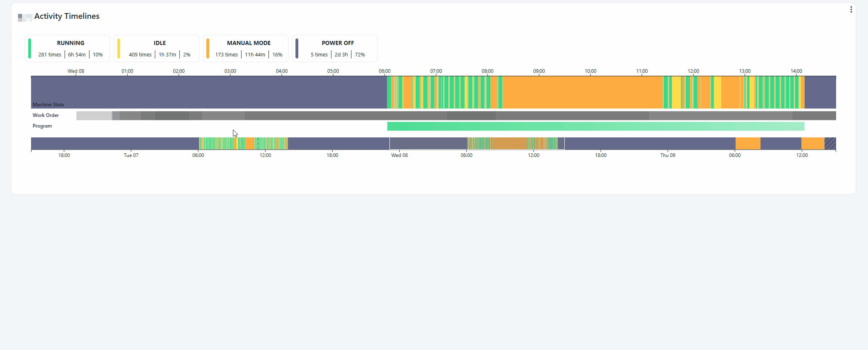Click the long orange block between 09:00 and 11:00

point(582,92)
